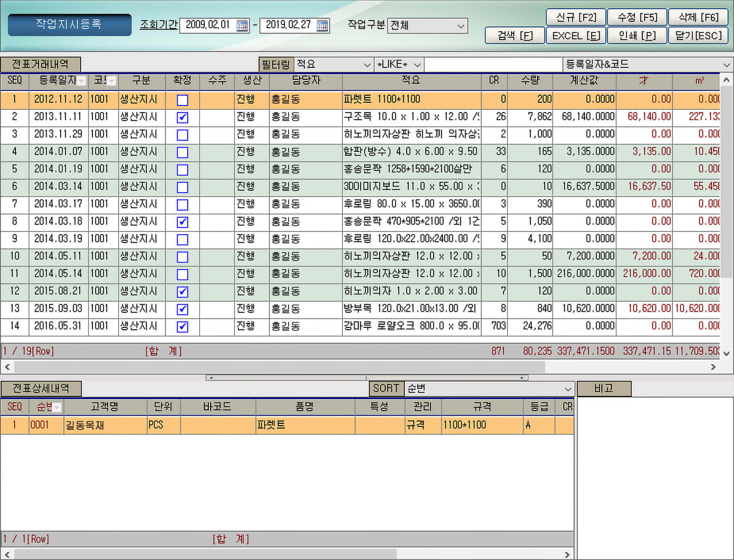
Task: Select row with 구조목 10.0 x 1.00
Action: 360,117
